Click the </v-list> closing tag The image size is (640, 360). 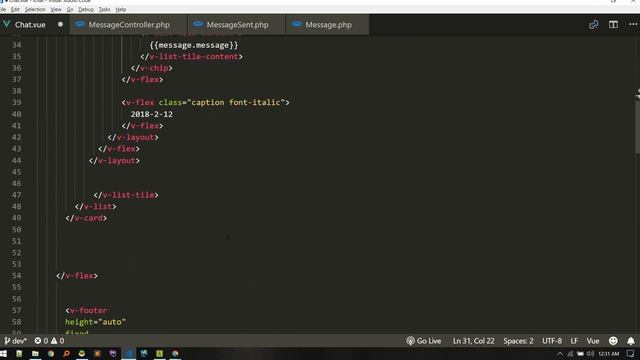[x=96, y=207]
